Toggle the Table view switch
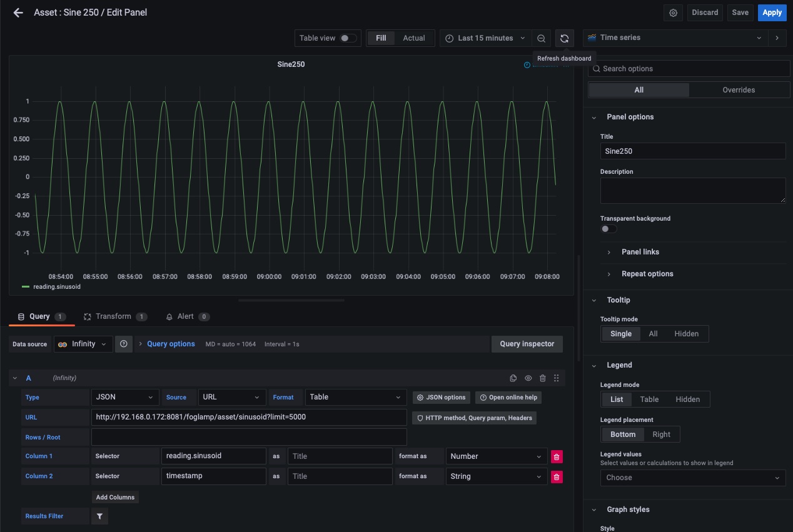The height and width of the screenshot is (532, 793). coord(348,38)
